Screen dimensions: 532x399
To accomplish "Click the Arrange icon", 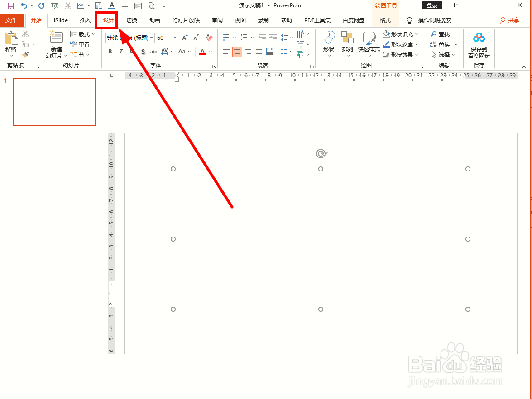I will click(347, 38).
